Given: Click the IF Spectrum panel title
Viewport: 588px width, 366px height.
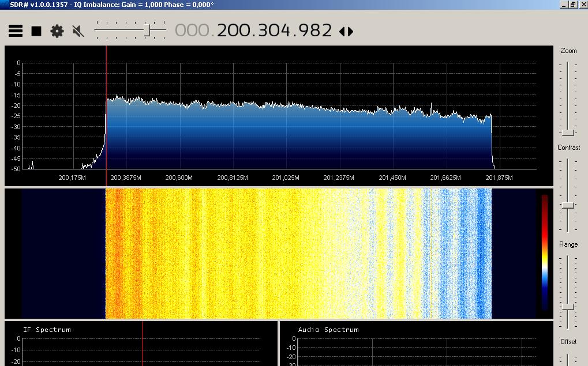Looking at the screenshot, I should pyautogui.click(x=47, y=330).
